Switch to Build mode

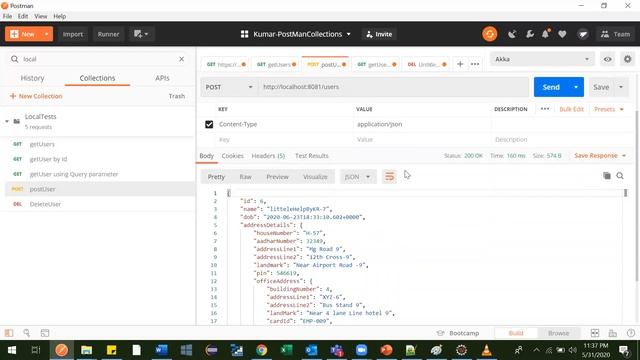tap(516, 333)
